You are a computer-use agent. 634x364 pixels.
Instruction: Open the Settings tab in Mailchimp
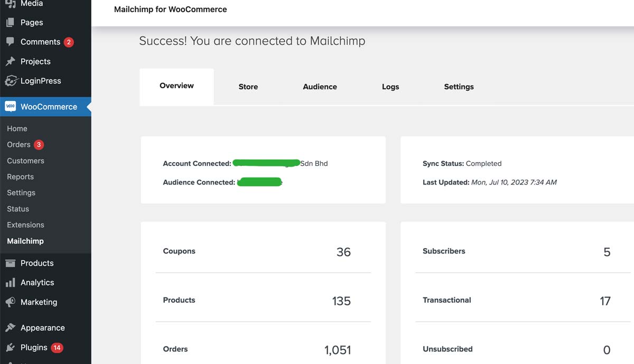(459, 87)
